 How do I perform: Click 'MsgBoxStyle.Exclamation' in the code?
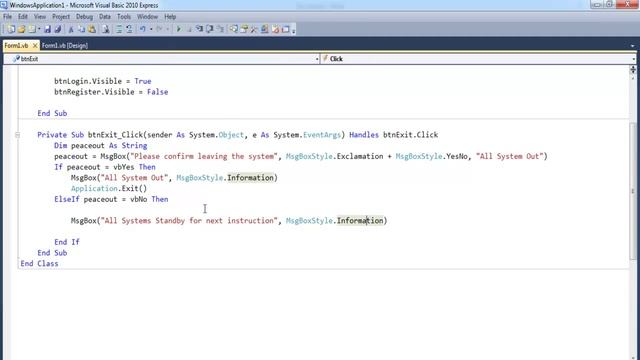click(334, 156)
